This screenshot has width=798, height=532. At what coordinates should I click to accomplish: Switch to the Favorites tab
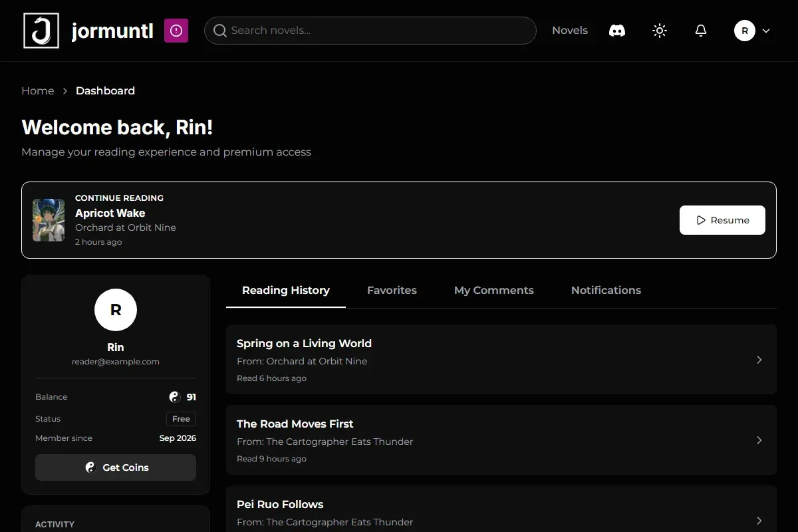tap(392, 291)
